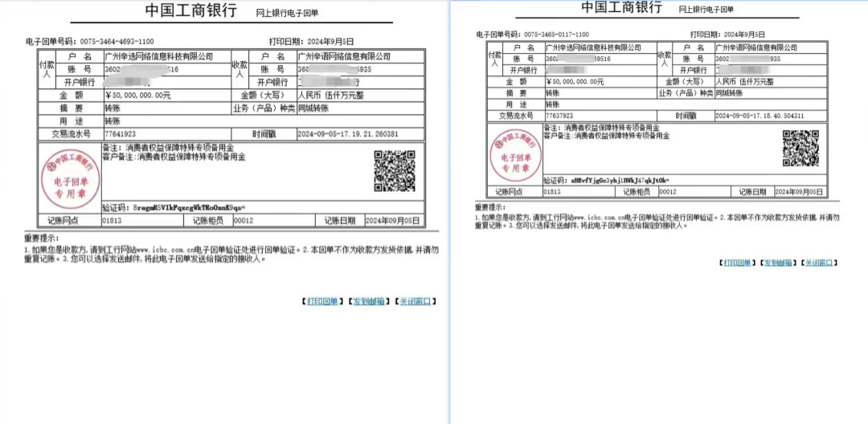Click 发到邮箱 link under right receipt
Image resolution: width=868 pixels, height=424 pixels.
(777, 263)
